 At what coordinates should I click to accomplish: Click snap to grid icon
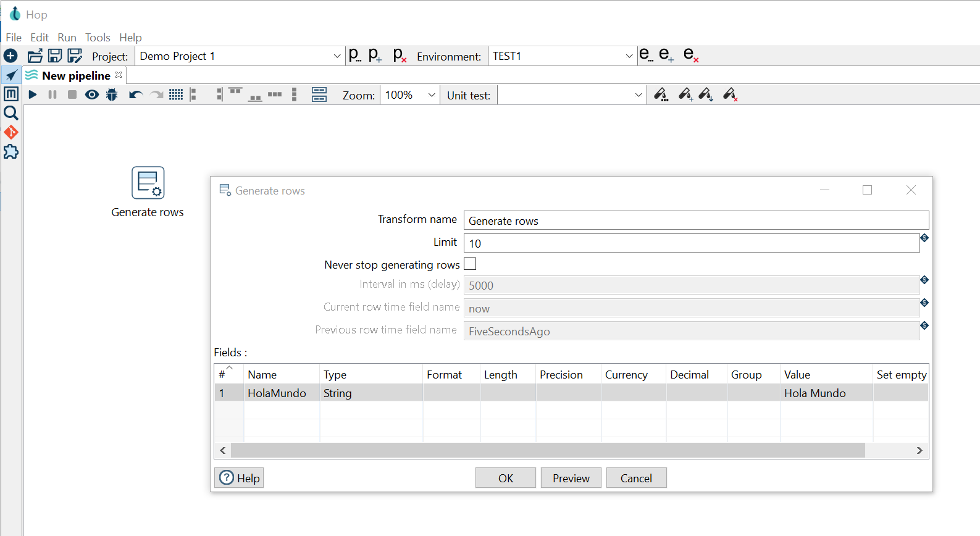(x=176, y=94)
